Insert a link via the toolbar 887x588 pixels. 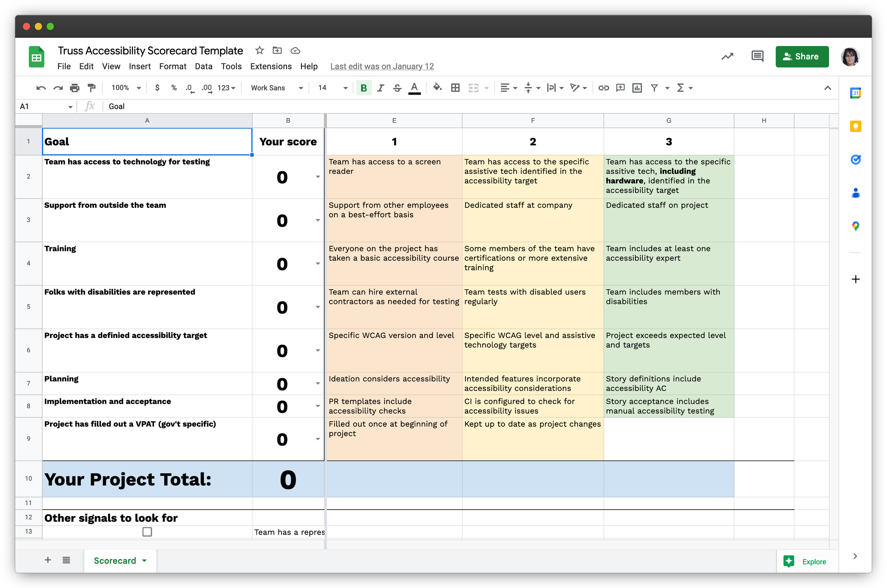pyautogui.click(x=604, y=87)
